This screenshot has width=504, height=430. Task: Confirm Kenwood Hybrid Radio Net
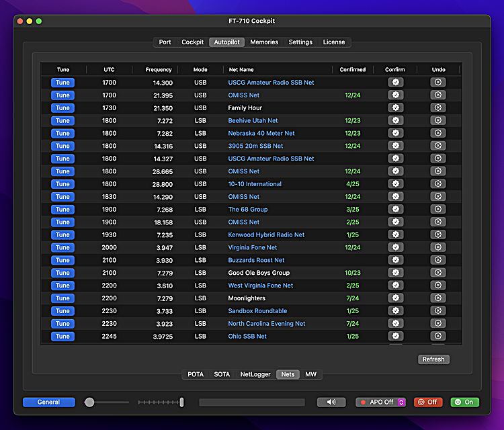(x=396, y=234)
